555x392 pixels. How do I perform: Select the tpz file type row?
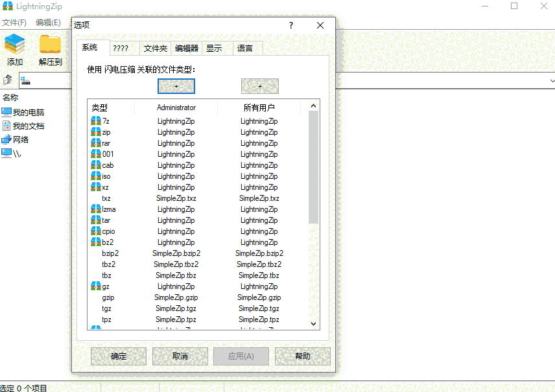tap(198, 319)
